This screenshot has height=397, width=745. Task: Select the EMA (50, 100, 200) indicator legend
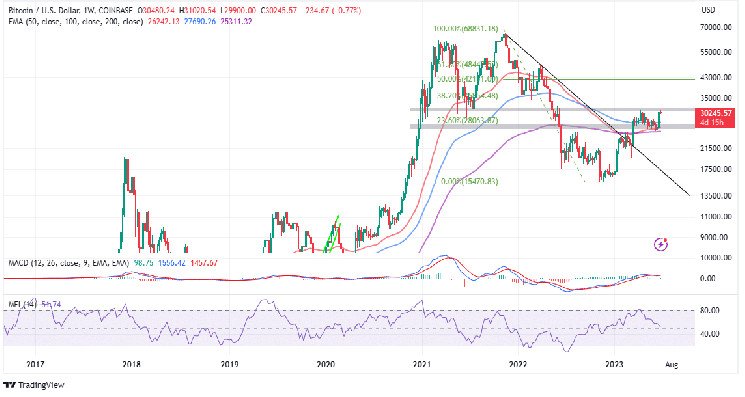pos(76,21)
